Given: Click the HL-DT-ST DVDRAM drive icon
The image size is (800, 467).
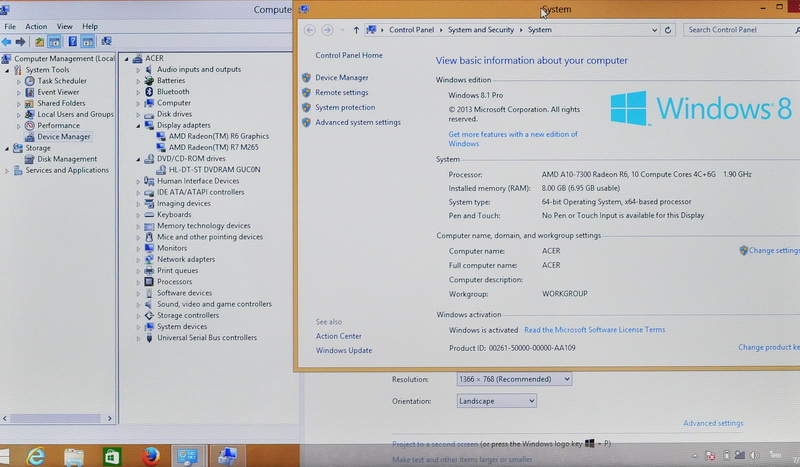Looking at the screenshot, I should [x=161, y=169].
